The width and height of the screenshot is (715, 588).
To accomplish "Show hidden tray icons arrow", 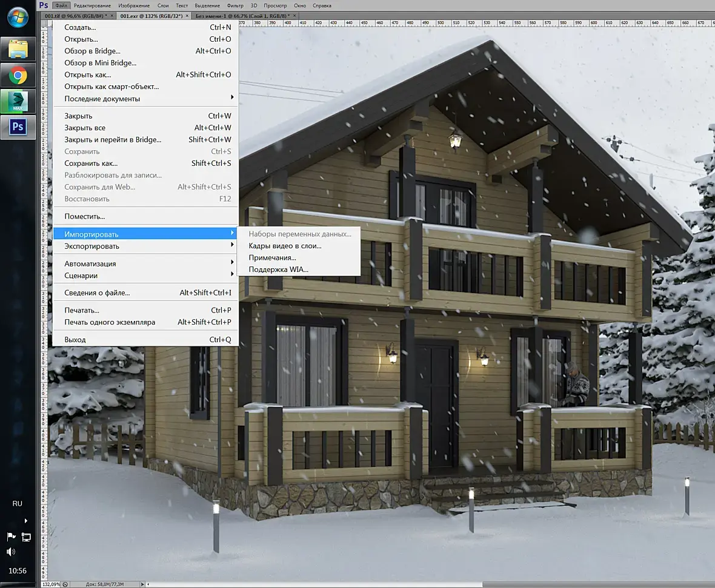I will pos(25,521).
